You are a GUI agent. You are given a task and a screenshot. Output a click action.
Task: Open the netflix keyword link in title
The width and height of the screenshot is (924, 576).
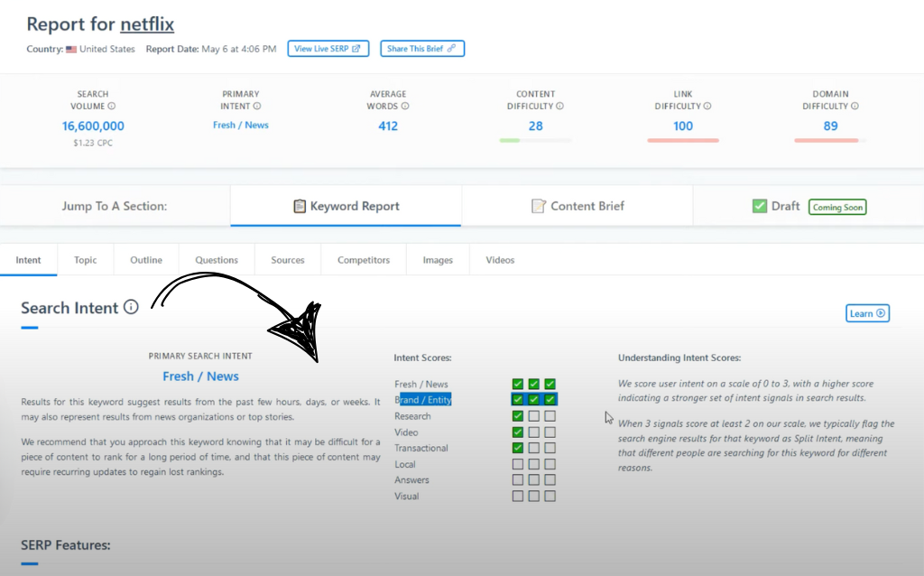[x=147, y=24]
